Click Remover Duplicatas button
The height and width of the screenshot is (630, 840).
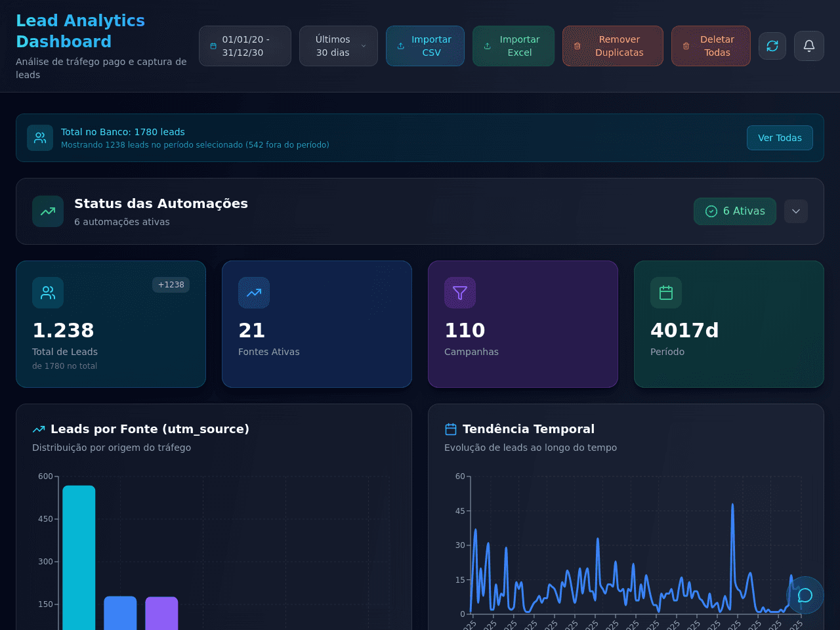(x=613, y=46)
